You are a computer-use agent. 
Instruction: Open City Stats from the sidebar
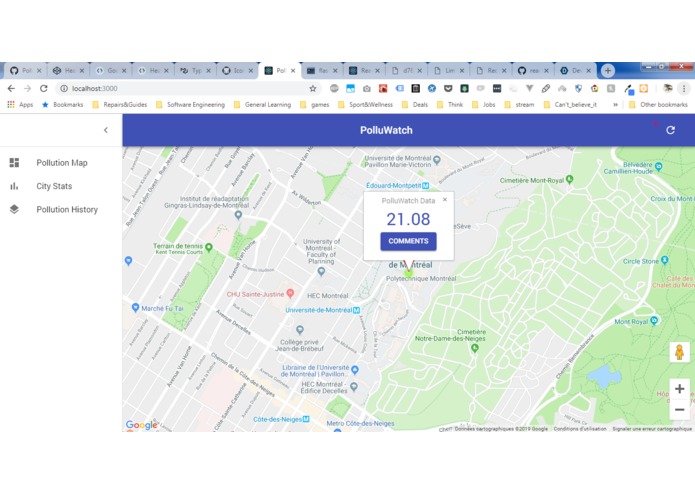tap(61, 186)
